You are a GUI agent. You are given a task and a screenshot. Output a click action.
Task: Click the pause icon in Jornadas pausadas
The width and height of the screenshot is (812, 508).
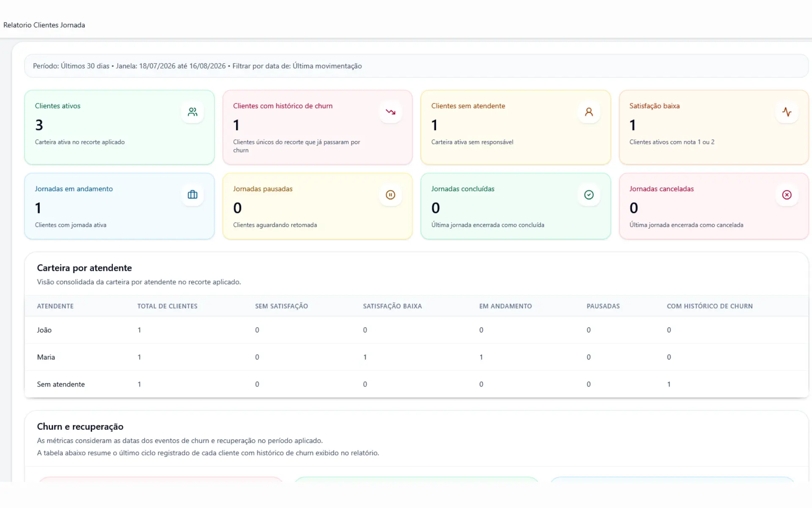coord(390,195)
